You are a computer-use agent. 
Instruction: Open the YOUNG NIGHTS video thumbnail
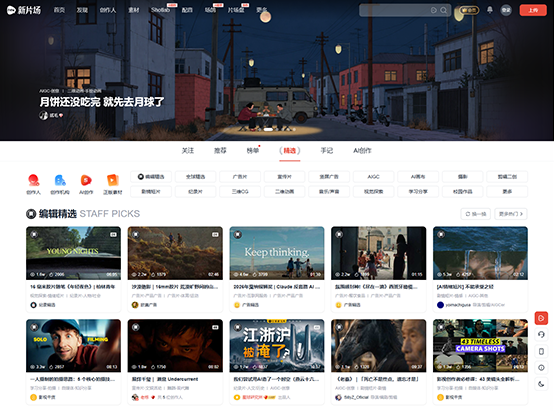coord(73,253)
